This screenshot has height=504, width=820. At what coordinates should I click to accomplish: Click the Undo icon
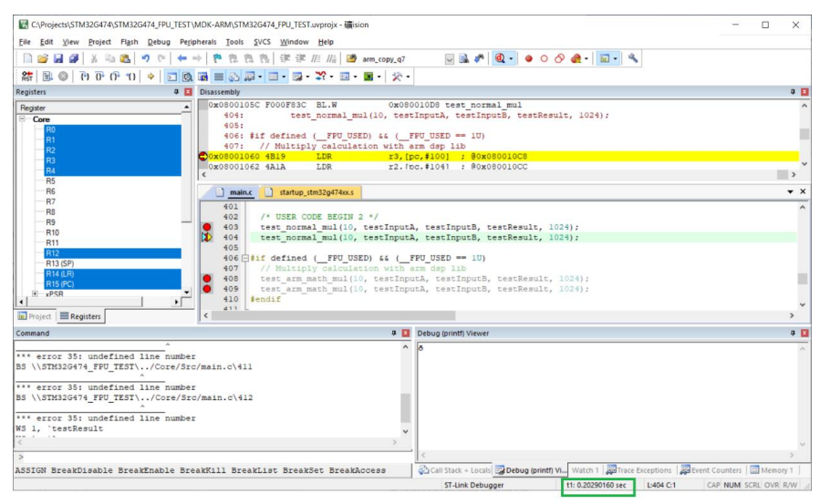click(x=145, y=58)
